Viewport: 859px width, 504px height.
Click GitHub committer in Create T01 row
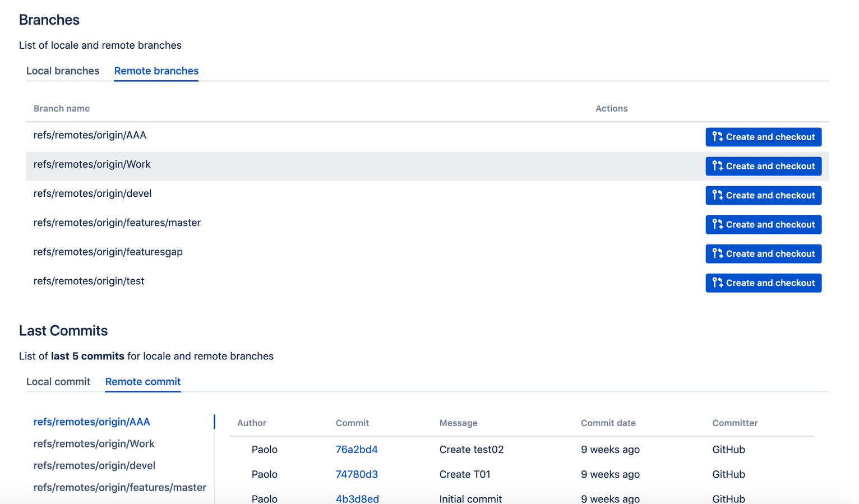(728, 474)
